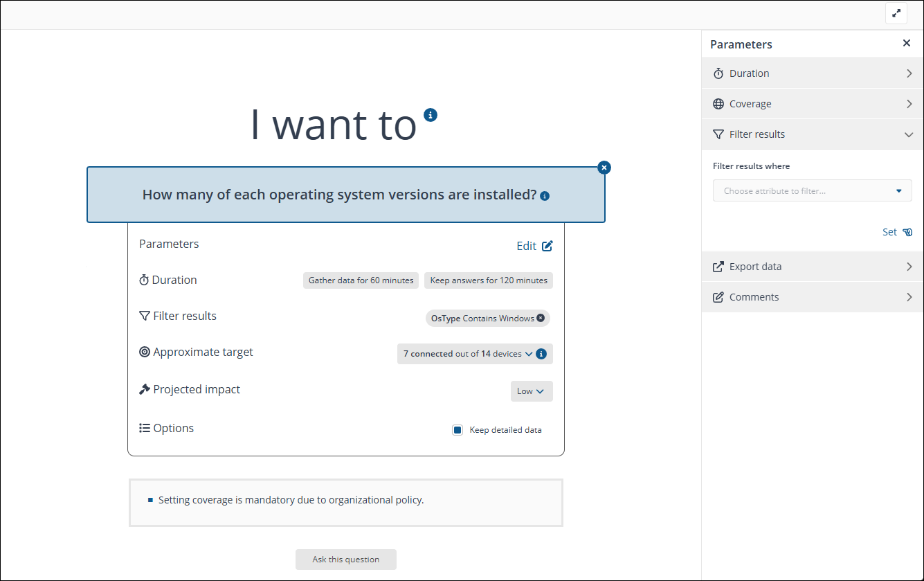Open the Choose attribute to filter dropdown
Image resolution: width=924 pixels, height=581 pixels.
pos(812,191)
